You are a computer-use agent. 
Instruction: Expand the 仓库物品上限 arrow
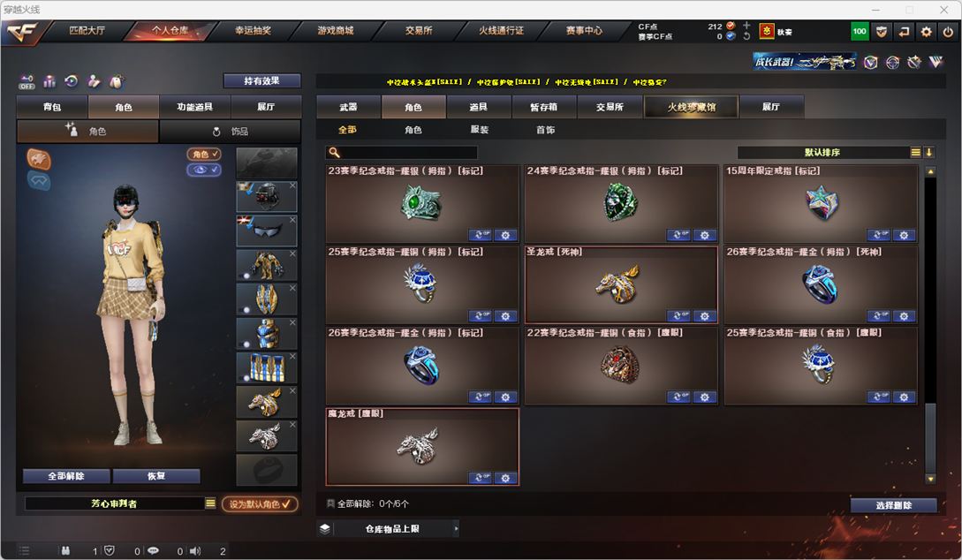coord(456,529)
